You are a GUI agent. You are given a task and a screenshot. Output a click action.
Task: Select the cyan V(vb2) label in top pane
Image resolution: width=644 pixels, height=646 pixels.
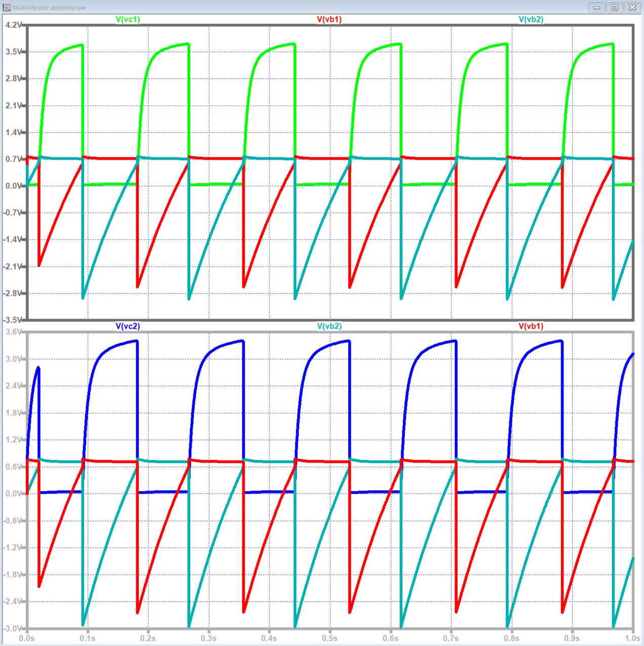(x=531, y=19)
